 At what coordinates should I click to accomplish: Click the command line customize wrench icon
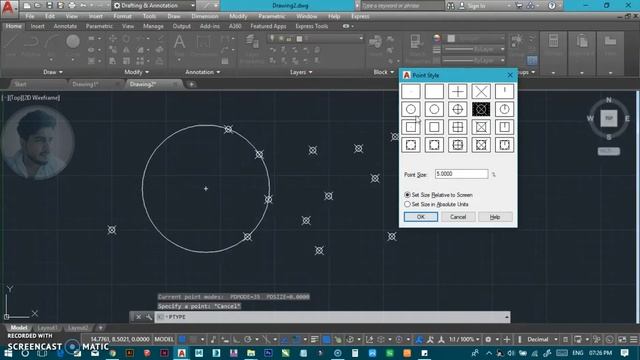(149, 317)
